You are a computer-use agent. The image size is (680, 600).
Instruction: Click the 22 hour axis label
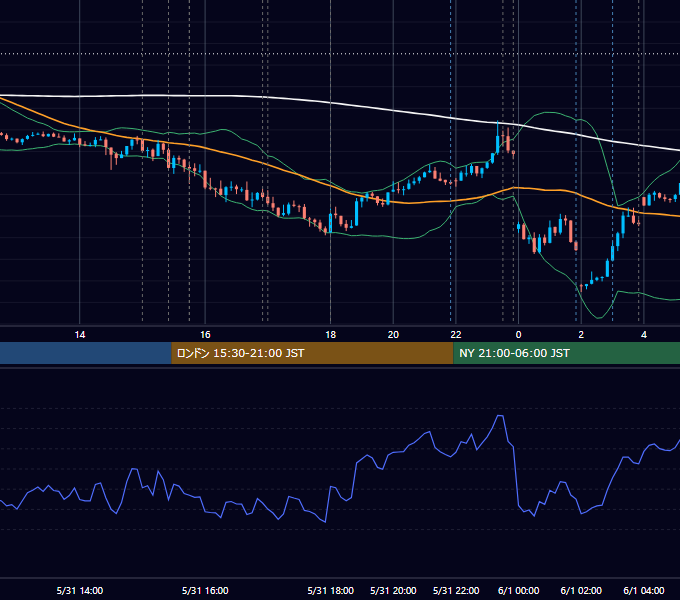tap(456, 335)
